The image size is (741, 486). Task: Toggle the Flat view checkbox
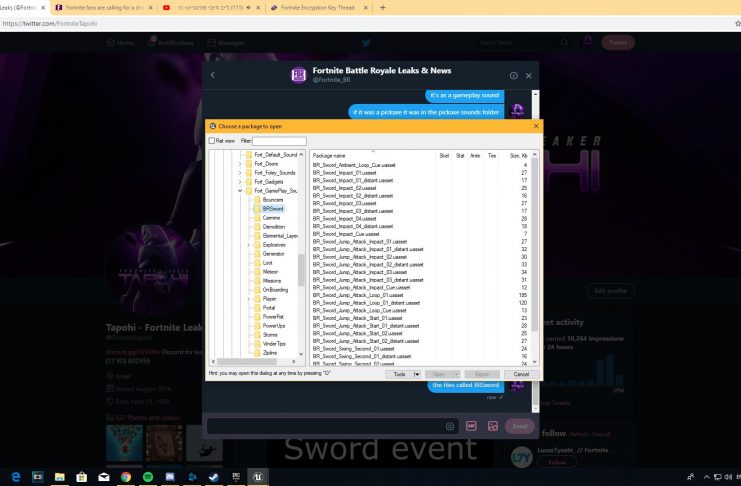coord(212,140)
